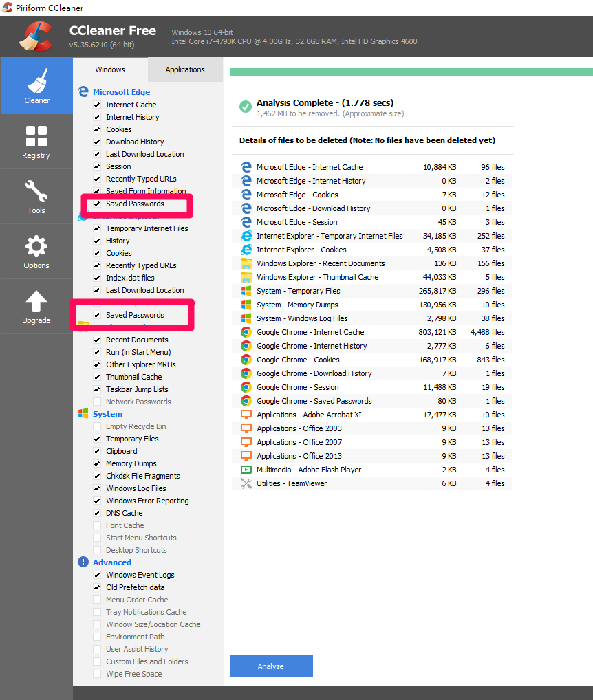Click Multimedia icon beside Adobe Flash Player
This screenshot has height=700, width=593.
click(246, 470)
